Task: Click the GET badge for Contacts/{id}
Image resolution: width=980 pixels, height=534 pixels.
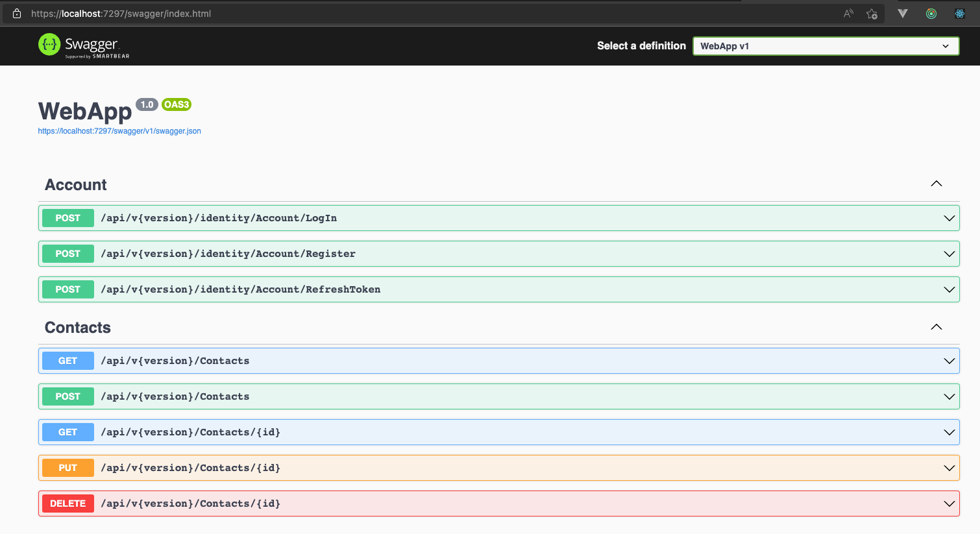Action: [x=68, y=432]
